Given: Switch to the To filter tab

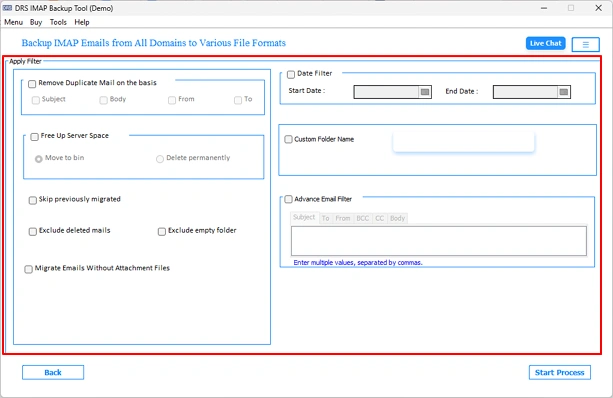Looking at the screenshot, I should coord(326,218).
